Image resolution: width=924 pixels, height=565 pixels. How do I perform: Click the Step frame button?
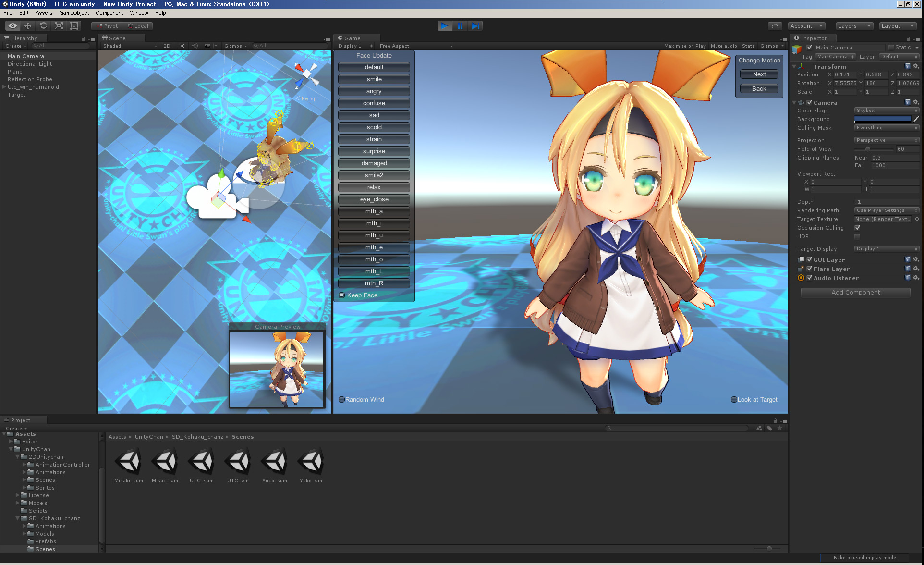[x=475, y=26]
